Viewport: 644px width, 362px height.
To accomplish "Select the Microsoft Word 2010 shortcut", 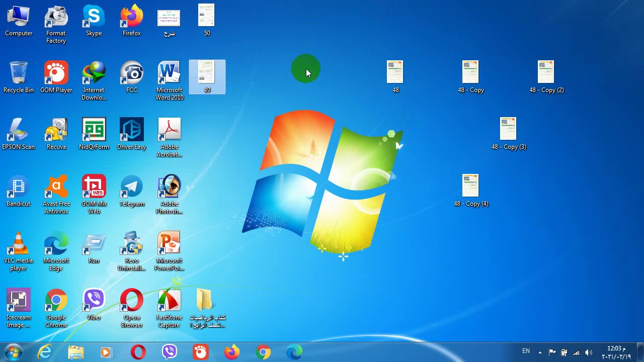I will click(169, 81).
